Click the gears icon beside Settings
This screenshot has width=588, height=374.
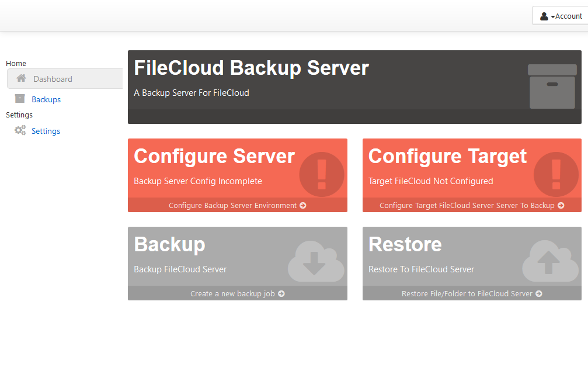pos(20,130)
